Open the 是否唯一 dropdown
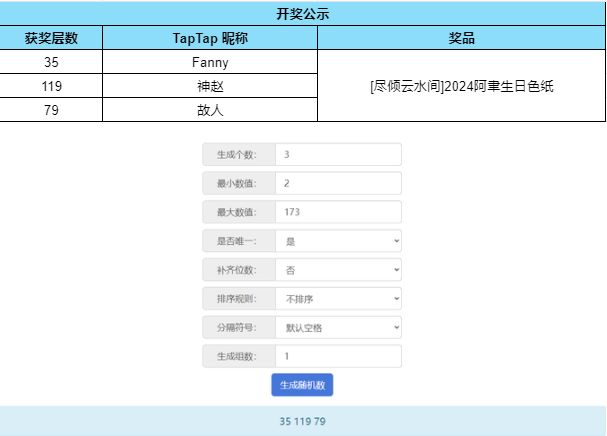Screen dimensions: 607x436 pos(338,241)
